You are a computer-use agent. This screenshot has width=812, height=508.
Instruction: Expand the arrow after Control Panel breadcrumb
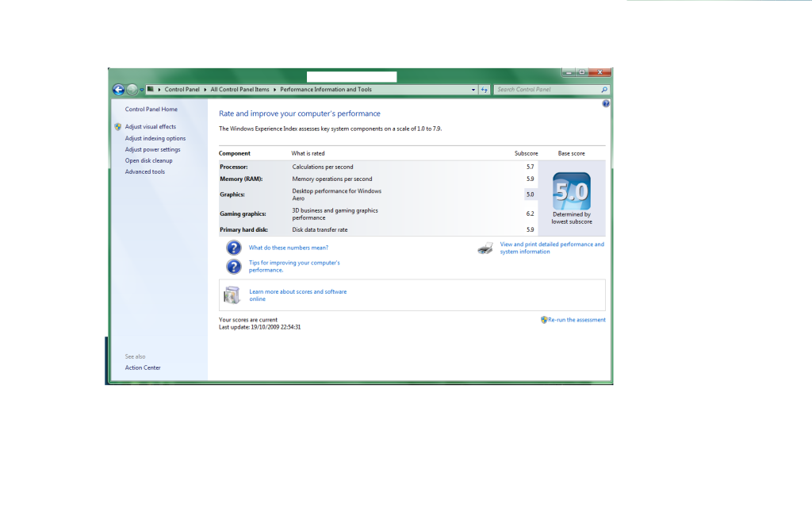point(205,90)
